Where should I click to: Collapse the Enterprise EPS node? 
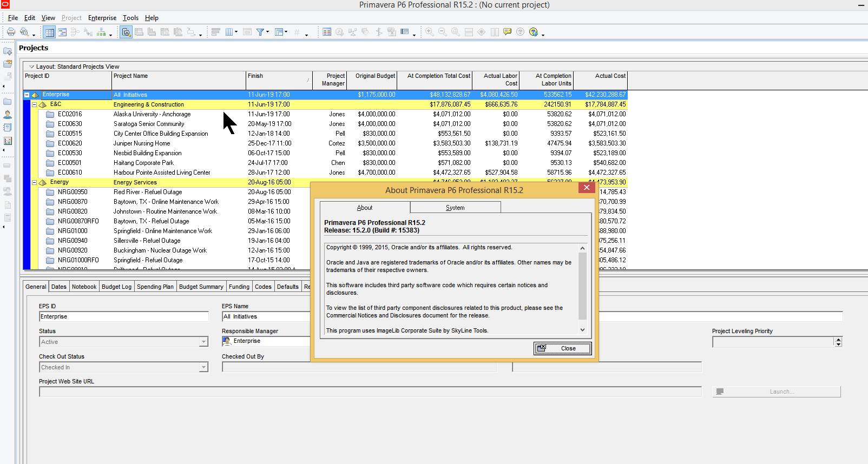tap(27, 95)
